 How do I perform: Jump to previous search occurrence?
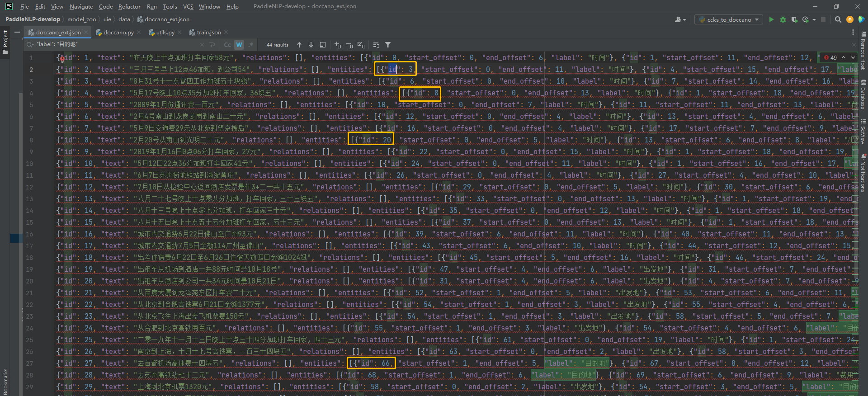coord(299,45)
